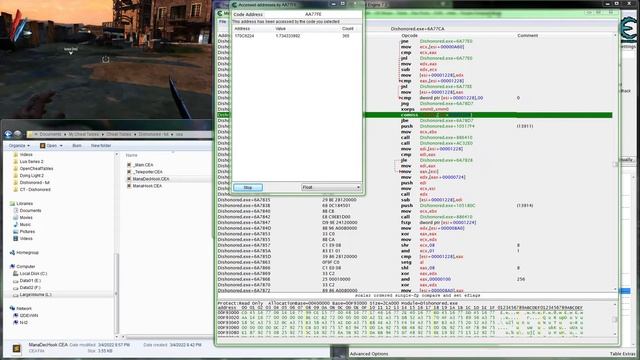The width and height of the screenshot is (640, 360).
Task: Click the Count column header in dialog
Action: click(348, 29)
